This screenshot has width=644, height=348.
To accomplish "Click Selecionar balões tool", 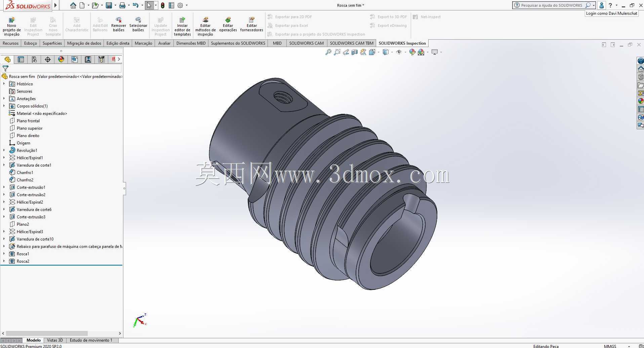I will pos(138,25).
